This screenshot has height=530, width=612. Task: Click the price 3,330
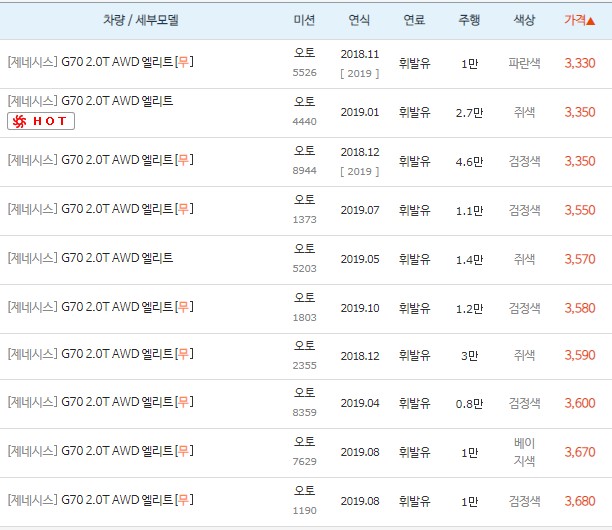click(x=580, y=63)
